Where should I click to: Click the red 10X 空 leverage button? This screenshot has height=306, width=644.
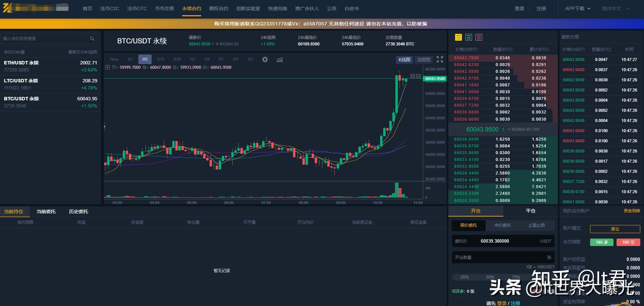pos(628,242)
